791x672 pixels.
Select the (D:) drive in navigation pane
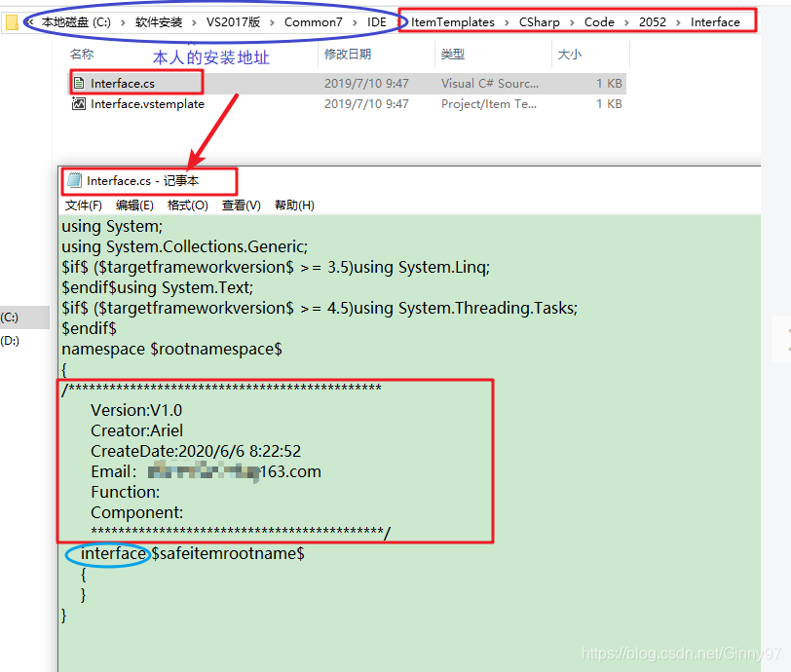10,341
